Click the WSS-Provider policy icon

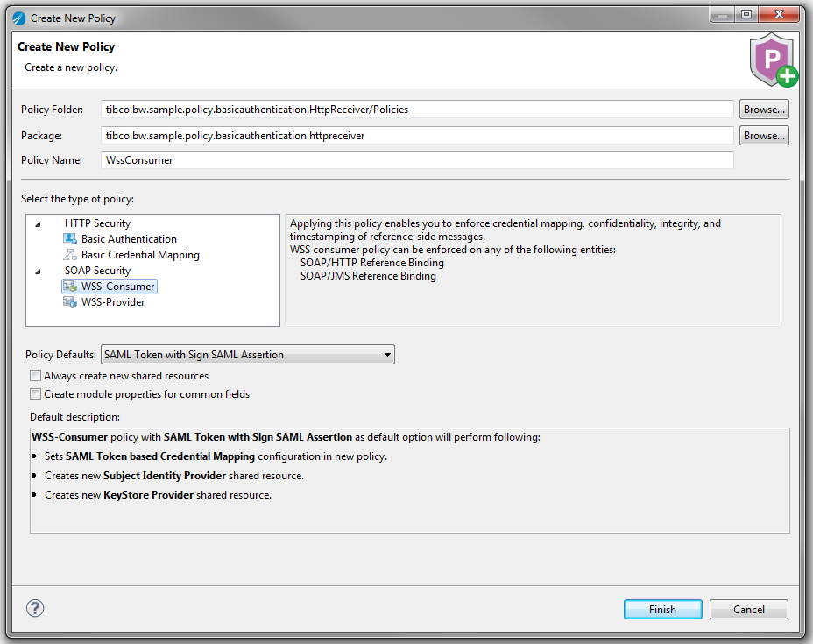tap(70, 302)
